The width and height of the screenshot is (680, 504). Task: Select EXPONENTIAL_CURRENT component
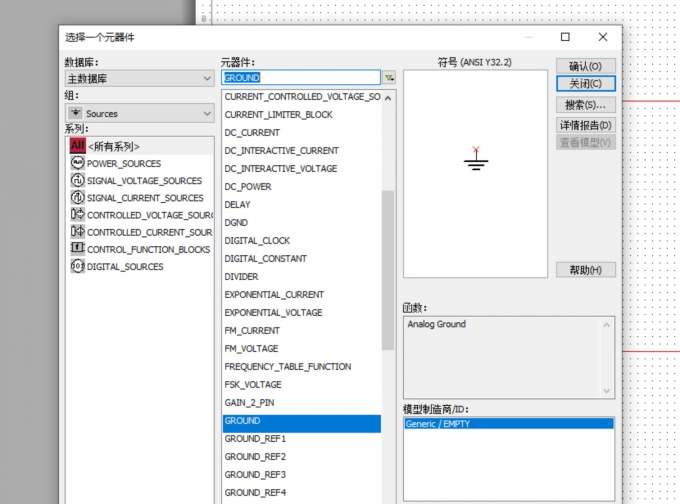[x=302, y=295]
